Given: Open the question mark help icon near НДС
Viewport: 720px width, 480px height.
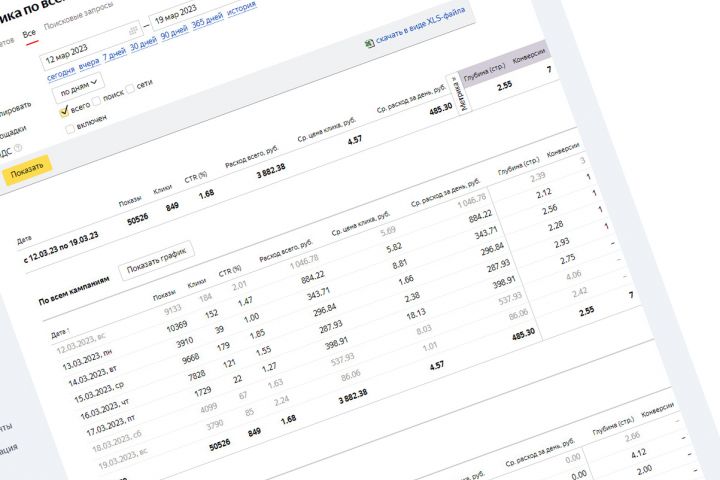Looking at the screenshot, I should click(x=18, y=148).
